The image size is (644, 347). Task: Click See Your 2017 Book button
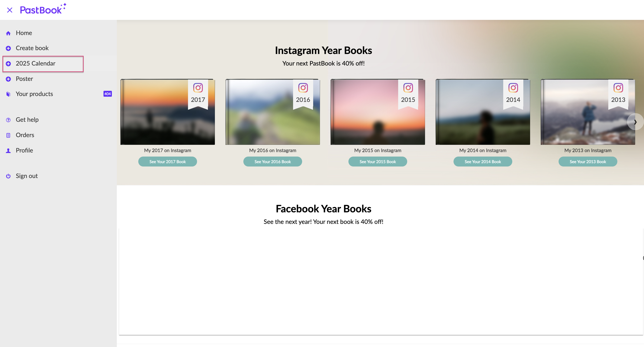[167, 162]
